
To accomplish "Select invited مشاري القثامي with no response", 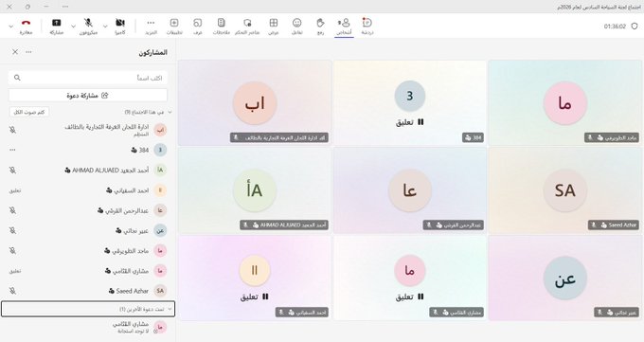I will tap(88, 327).
